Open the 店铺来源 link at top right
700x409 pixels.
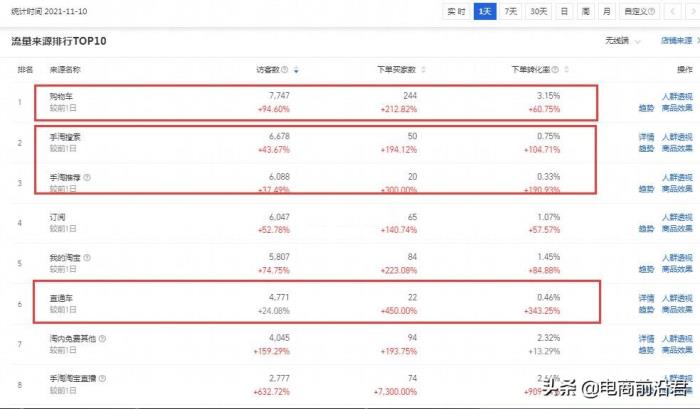click(677, 41)
